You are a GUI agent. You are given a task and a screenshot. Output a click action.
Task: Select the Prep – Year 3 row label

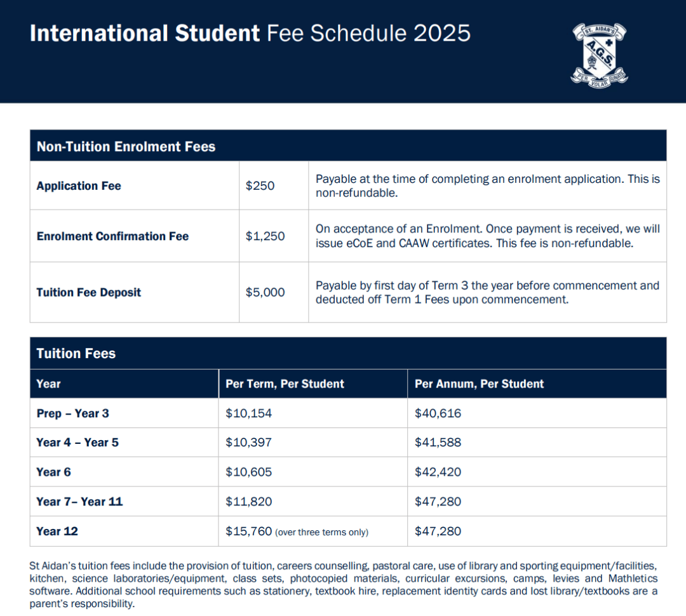coord(72,413)
